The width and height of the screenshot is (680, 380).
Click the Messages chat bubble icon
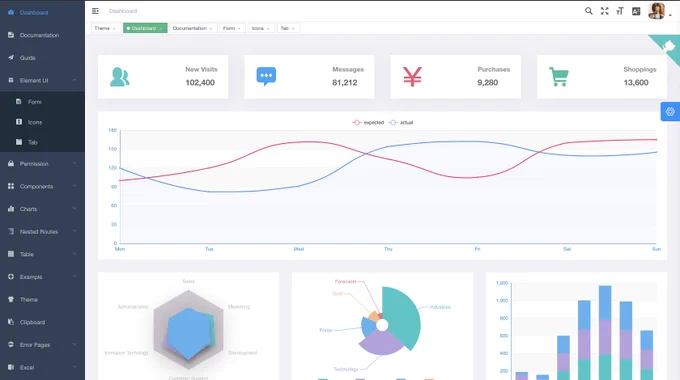click(266, 76)
